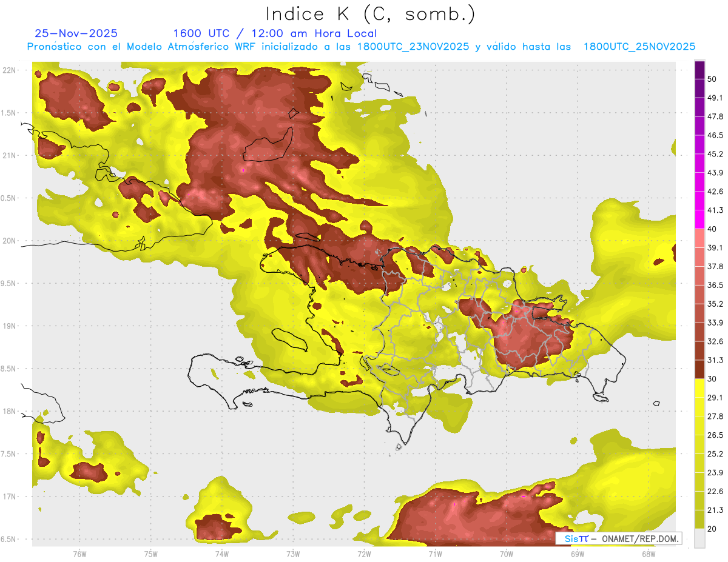728x562 pixels.
Task: Click the "22N" latitude label
Action: (x=9, y=70)
